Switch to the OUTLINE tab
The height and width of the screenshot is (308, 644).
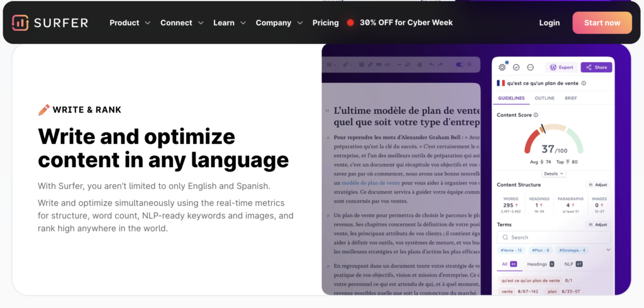click(544, 99)
